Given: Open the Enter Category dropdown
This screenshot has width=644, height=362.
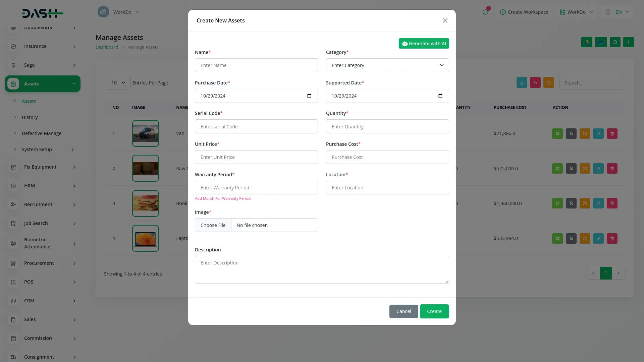Looking at the screenshot, I should tap(387, 65).
